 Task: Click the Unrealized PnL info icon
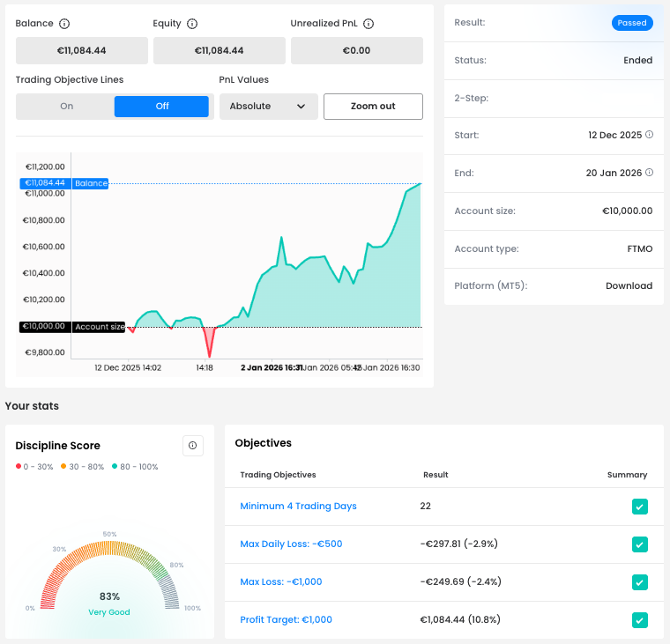[x=368, y=24]
